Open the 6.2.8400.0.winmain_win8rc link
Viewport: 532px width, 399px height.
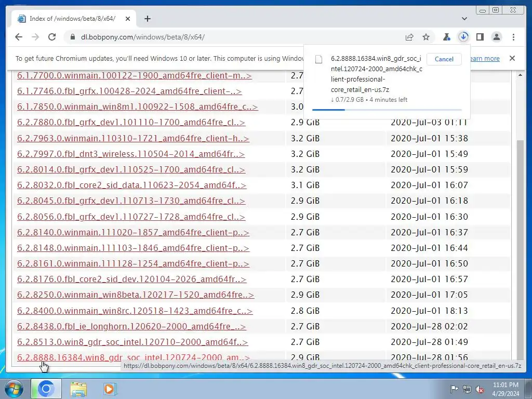pos(135,311)
